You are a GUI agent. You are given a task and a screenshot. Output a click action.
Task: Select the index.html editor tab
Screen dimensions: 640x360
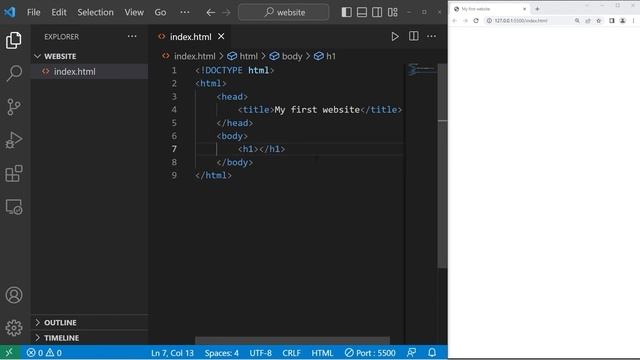pos(190,37)
